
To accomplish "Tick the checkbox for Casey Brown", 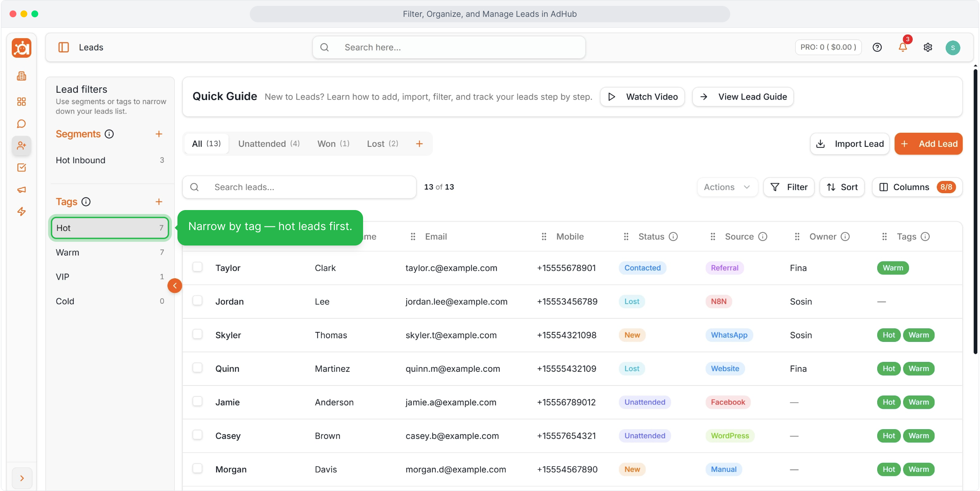I will click(197, 435).
